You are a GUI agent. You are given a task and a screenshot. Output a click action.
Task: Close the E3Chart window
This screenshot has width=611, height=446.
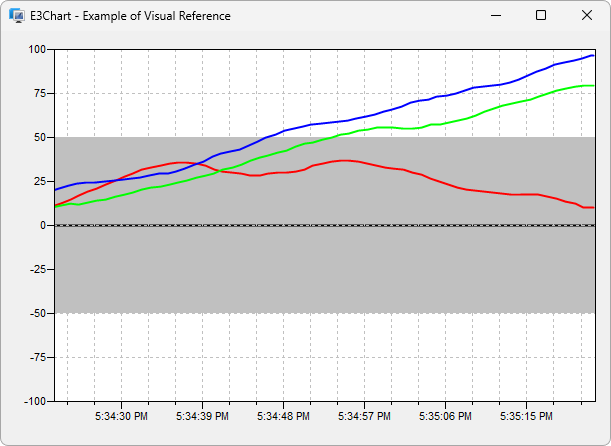point(587,15)
